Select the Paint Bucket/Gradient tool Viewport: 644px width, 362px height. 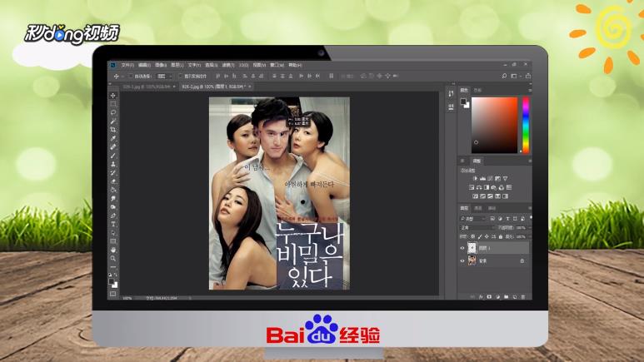click(x=113, y=190)
